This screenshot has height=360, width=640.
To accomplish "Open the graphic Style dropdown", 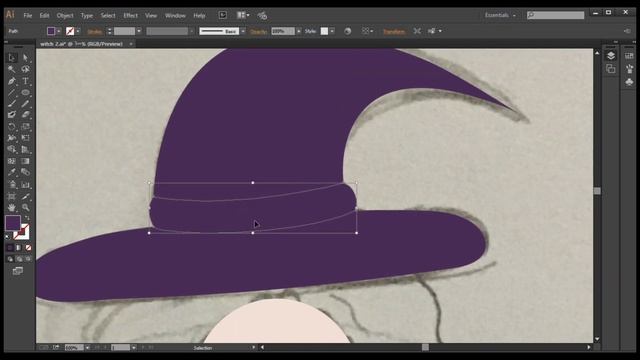I will [332, 31].
